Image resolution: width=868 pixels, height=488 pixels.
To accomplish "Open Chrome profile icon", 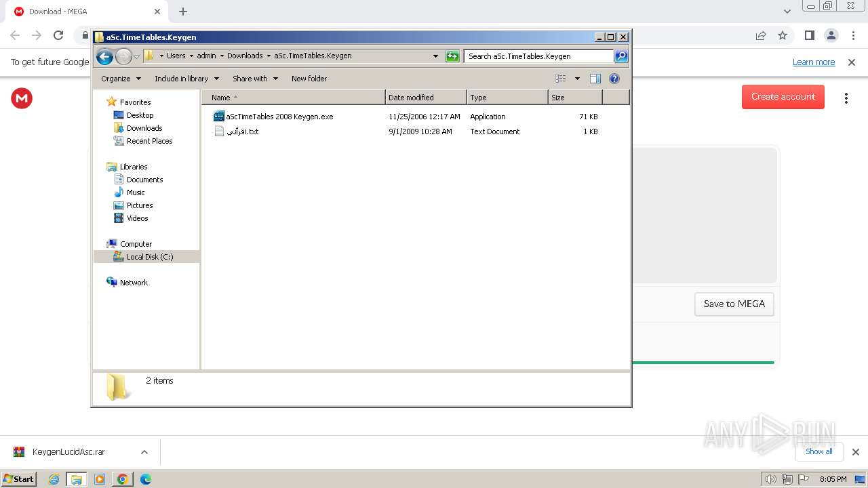I will click(x=831, y=35).
